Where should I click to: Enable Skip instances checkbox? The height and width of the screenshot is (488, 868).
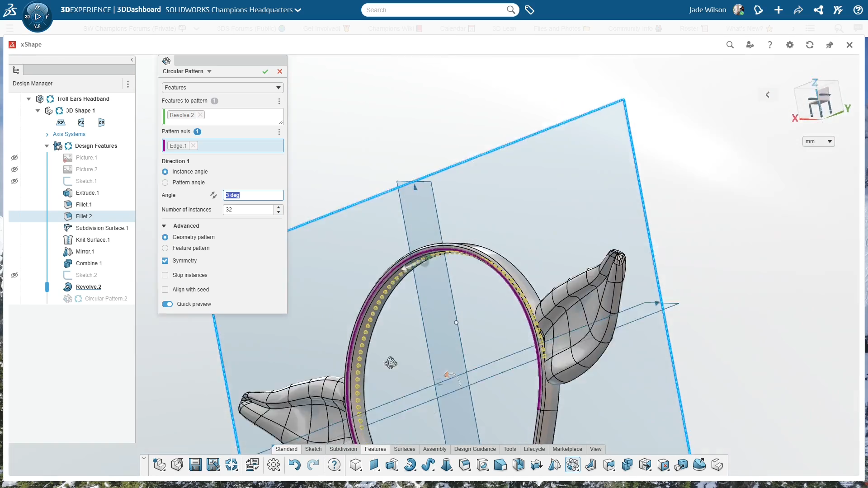pos(165,275)
